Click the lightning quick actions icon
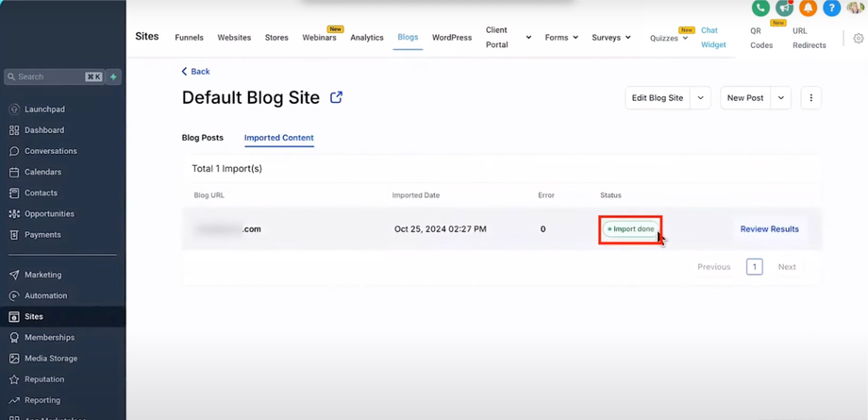The image size is (868, 420). click(113, 76)
